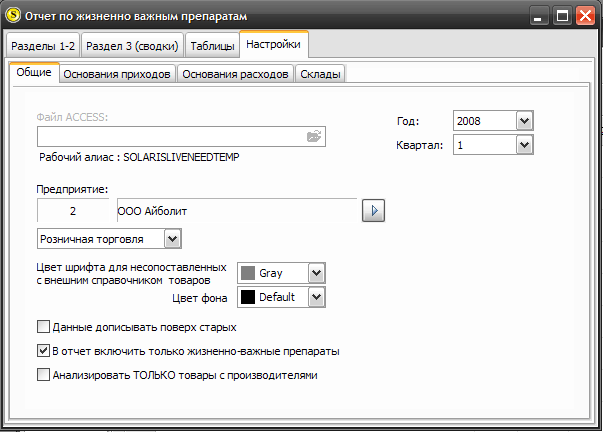Switch to 'Основания расходов' sub-tab
Viewport: 603px width, 432px height.
point(235,74)
